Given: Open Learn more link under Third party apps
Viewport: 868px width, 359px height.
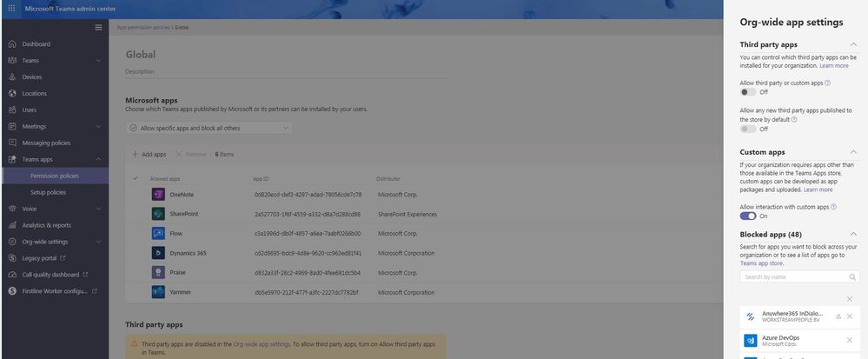Looking at the screenshot, I should click(x=833, y=65).
